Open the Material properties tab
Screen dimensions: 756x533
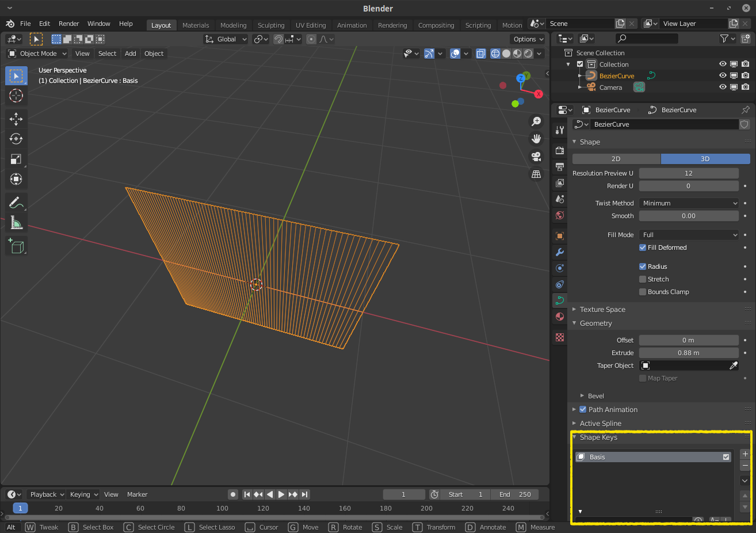click(560, 317)
